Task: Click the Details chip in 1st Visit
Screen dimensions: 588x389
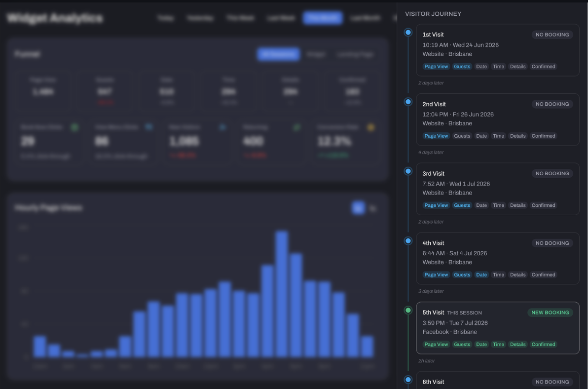Action: (518, 66)
